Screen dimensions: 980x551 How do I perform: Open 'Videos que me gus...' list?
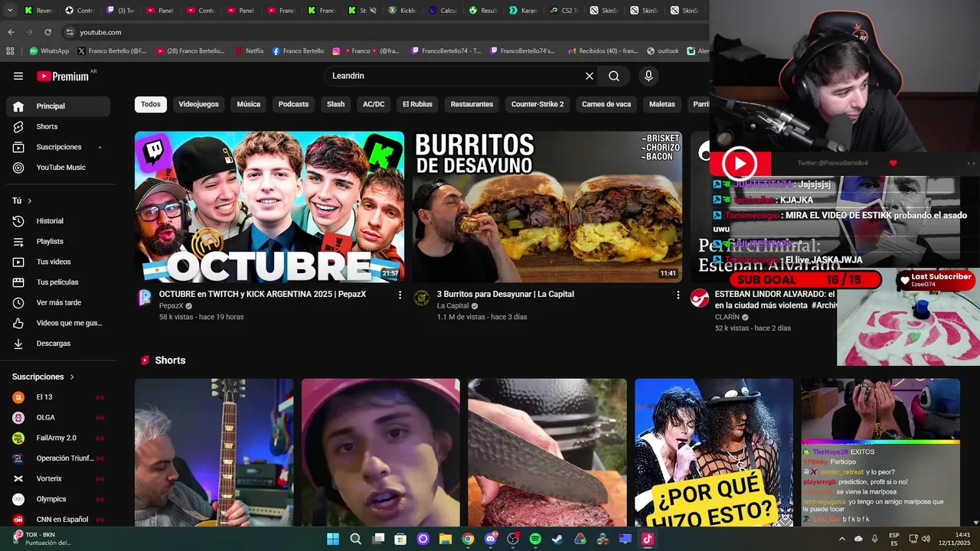point(58,323)
